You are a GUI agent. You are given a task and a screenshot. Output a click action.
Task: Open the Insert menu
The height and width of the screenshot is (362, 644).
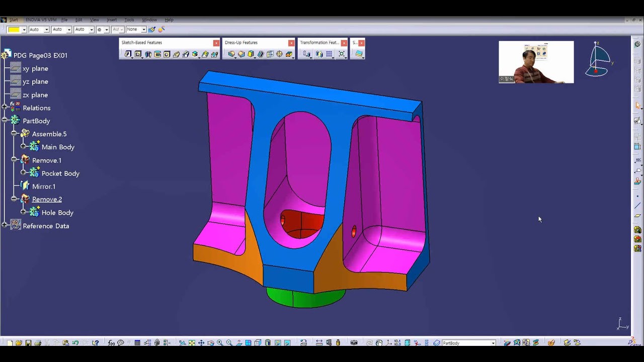112,20
